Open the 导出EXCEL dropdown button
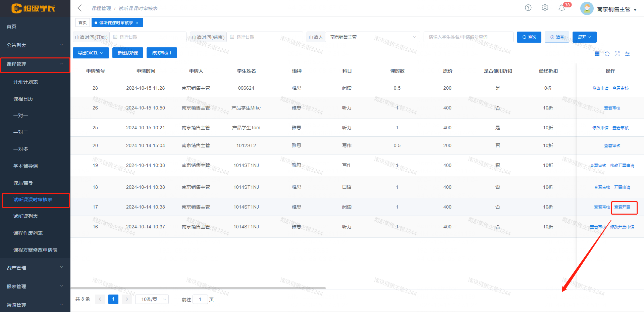 coord(91,53)
